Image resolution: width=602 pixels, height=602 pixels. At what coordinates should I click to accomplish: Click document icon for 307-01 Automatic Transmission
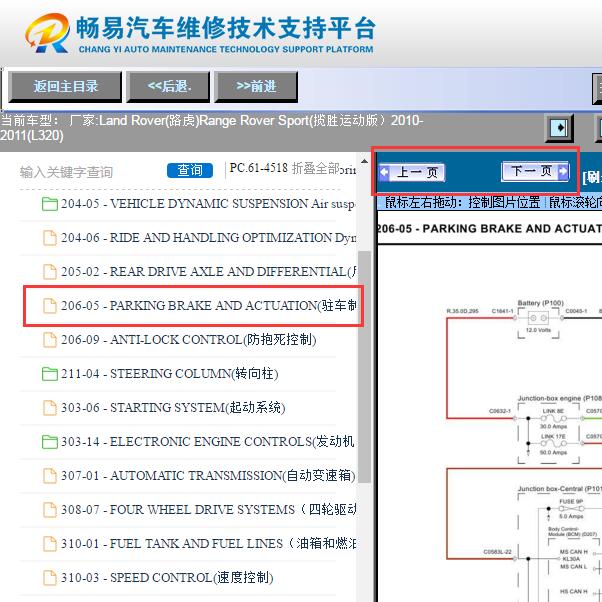(x=50, y=475)
